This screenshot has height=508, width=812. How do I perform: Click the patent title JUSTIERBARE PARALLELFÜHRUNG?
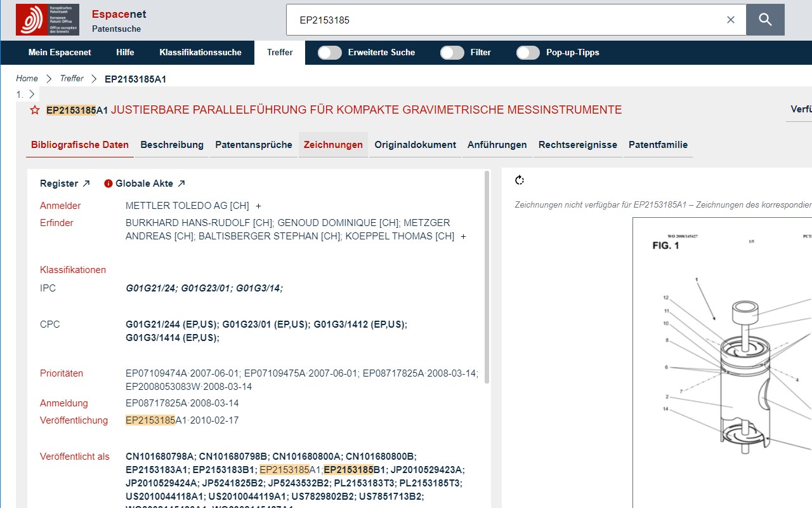[367, 110]
